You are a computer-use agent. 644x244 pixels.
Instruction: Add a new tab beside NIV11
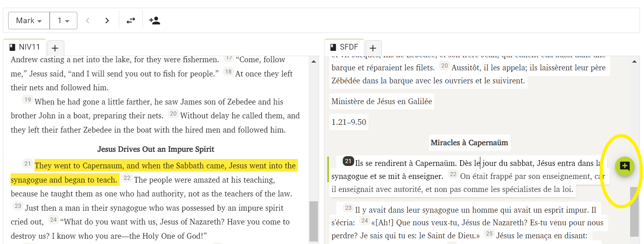[55, 48]
